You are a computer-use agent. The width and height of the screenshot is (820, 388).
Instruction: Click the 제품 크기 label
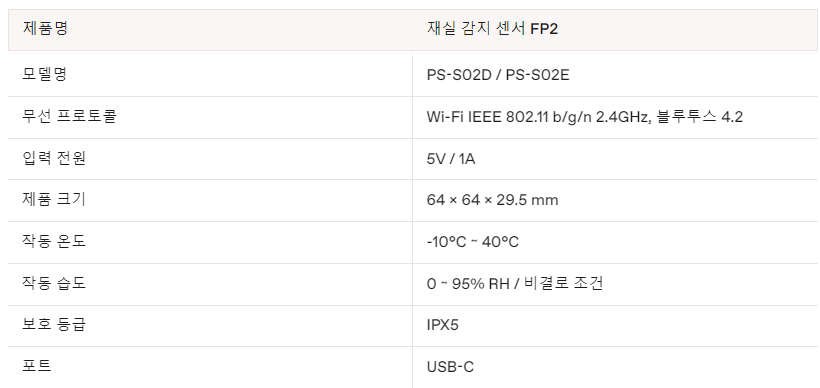[x=54, y=199]
